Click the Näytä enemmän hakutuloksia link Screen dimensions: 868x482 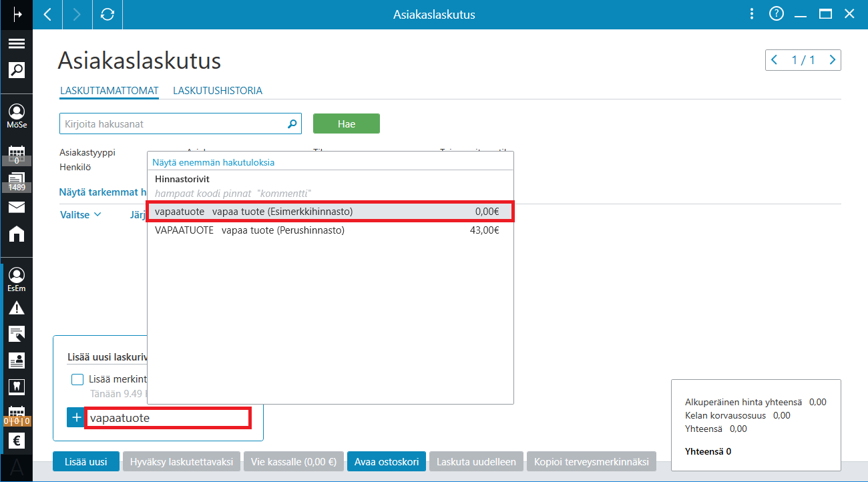pos(213,162)
